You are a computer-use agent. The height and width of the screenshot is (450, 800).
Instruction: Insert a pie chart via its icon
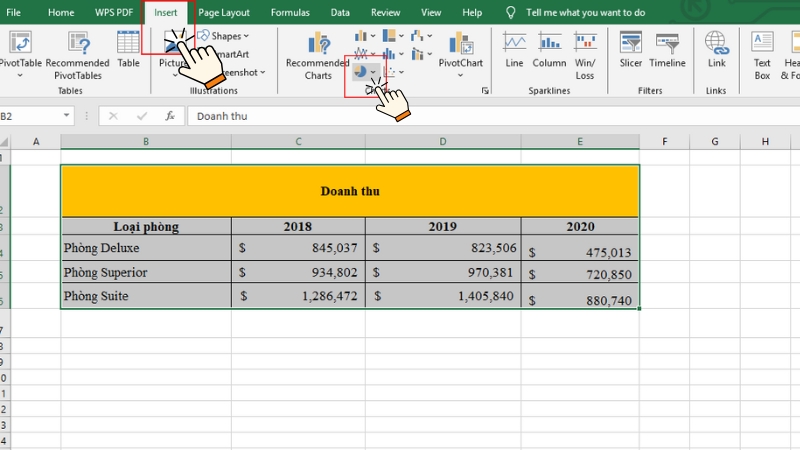point(359,73)
